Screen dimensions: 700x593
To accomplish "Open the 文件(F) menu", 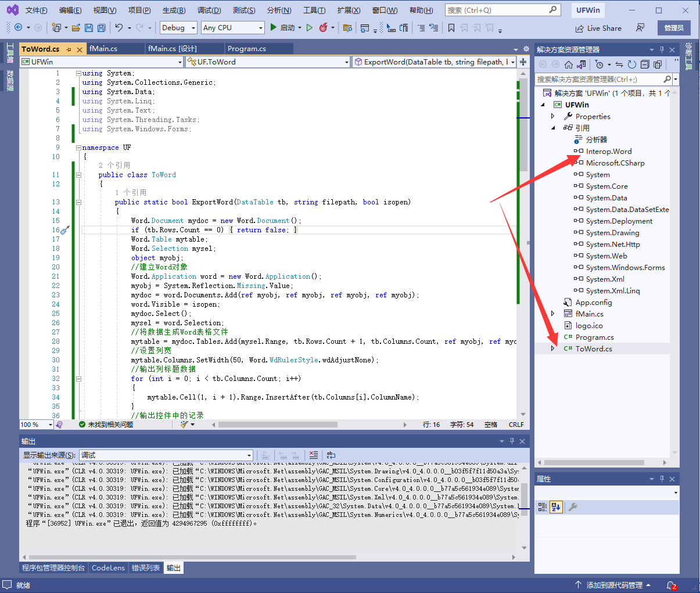I will tap(36, 10).
